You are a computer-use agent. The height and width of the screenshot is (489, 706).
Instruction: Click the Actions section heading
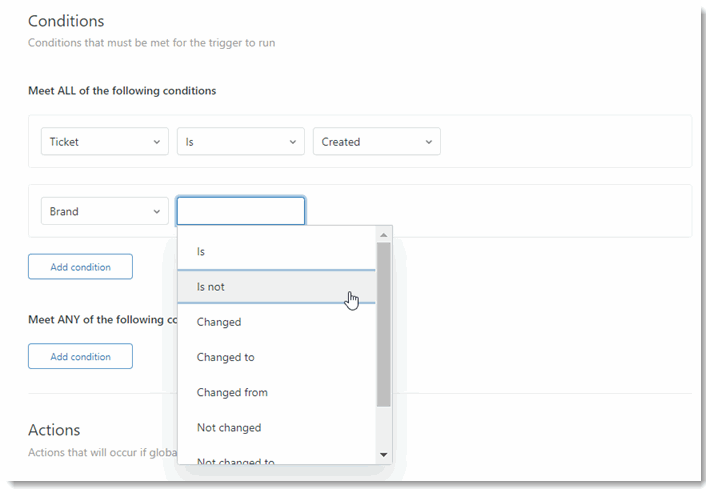click(54, 430)
